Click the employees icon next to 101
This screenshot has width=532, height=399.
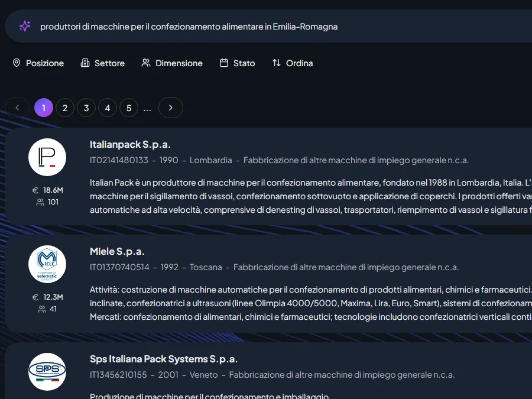[40, 202]
